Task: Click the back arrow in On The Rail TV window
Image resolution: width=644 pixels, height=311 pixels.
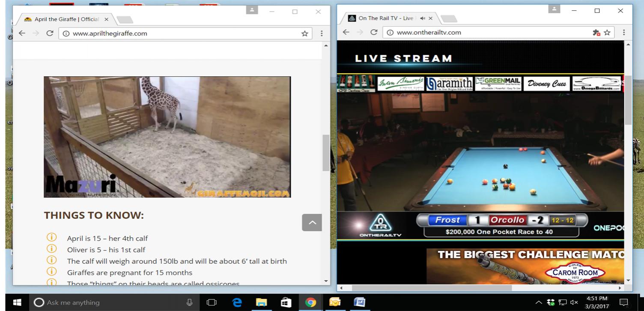Action: [x=346, y=32]
